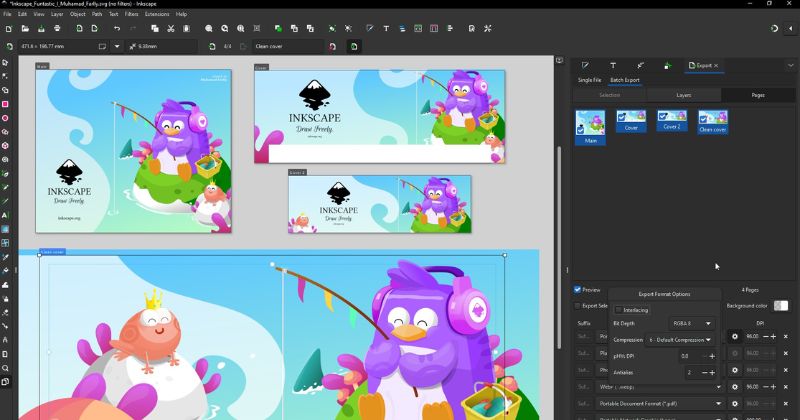Select the Pages tool at toolbox bottom
This screenshot has height=420, width=800.
(x=5, y=382)
